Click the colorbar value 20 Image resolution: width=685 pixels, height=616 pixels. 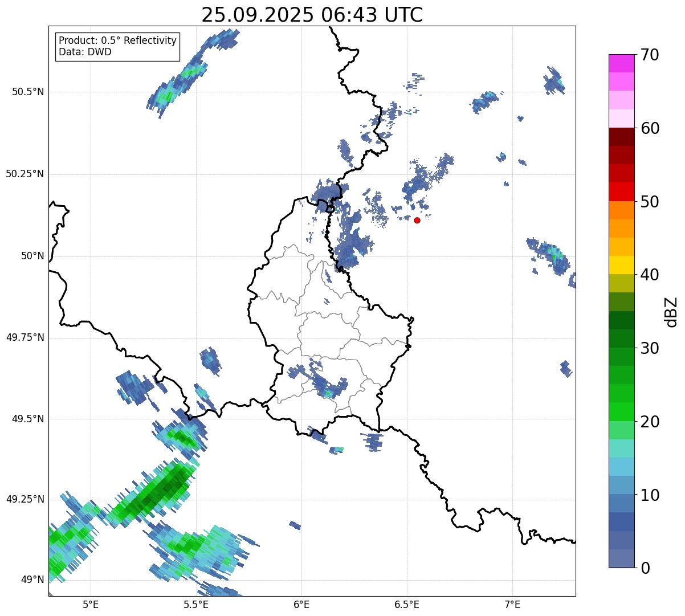pos(650,422)
